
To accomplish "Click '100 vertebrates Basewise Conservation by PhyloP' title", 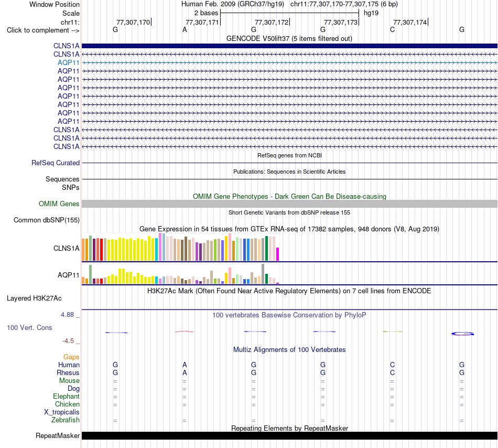I will [289, 315].
